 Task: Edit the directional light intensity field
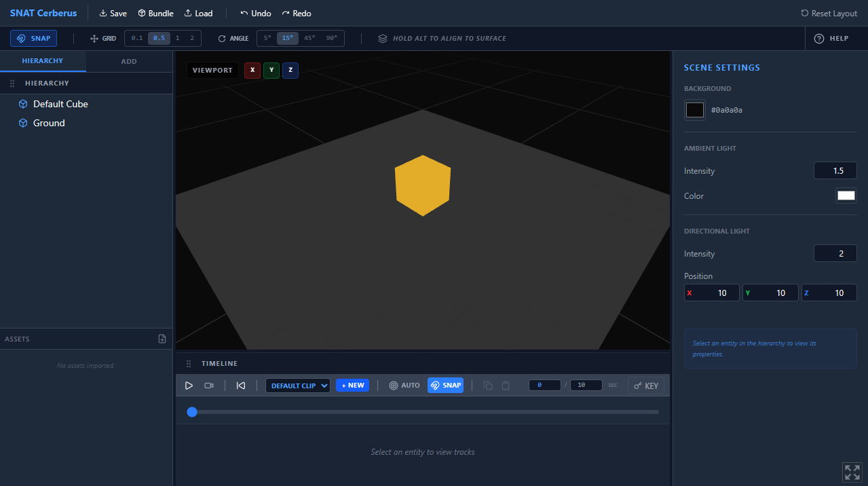(x=835, y=254)
